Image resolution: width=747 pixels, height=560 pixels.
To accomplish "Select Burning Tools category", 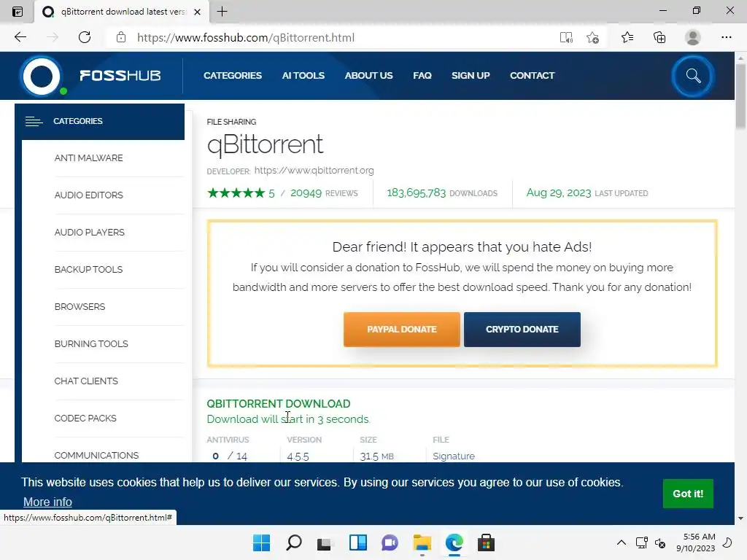I will point(91,344).
